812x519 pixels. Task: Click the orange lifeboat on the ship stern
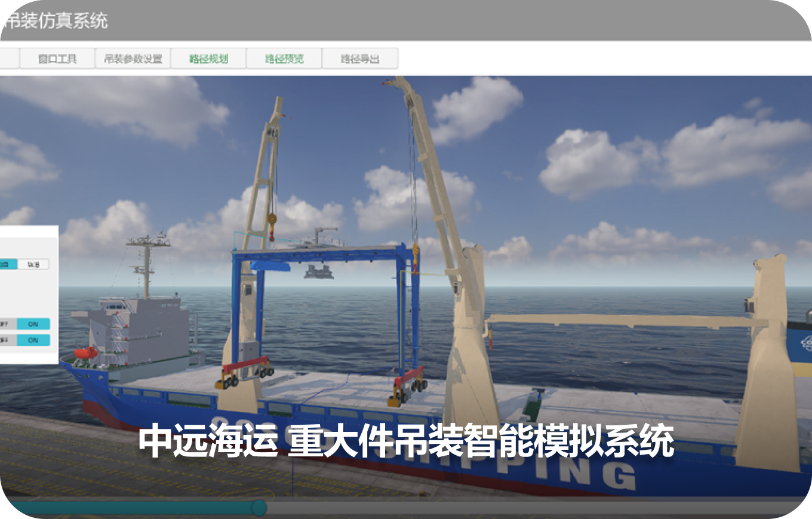pos(85,353)
